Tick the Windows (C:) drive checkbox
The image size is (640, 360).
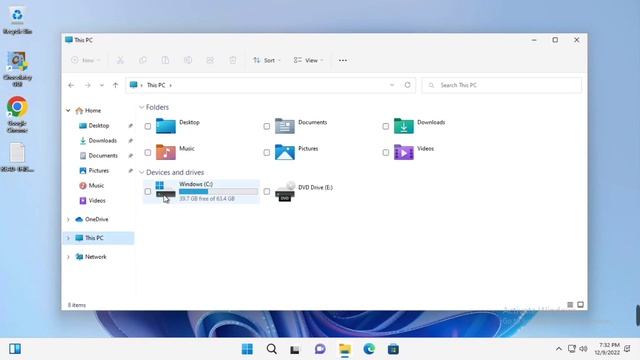pyautogui.click(x=148, y=191)
